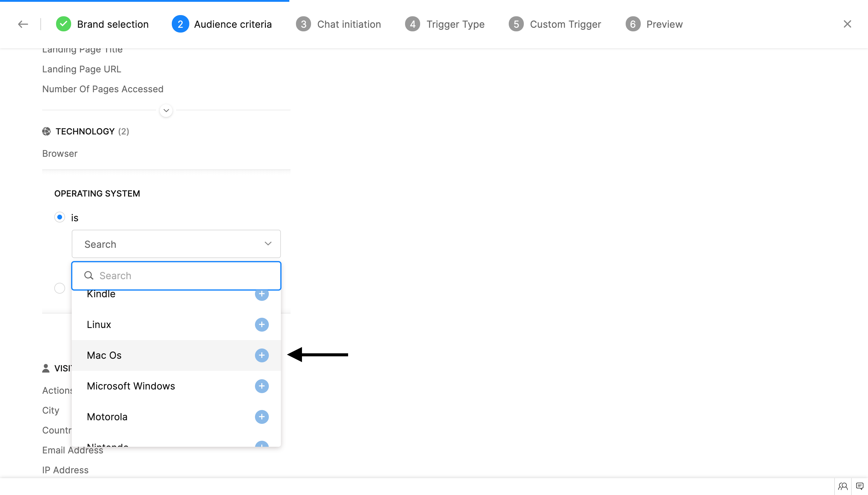Add Kindle with its plus icon

[261, 295]
